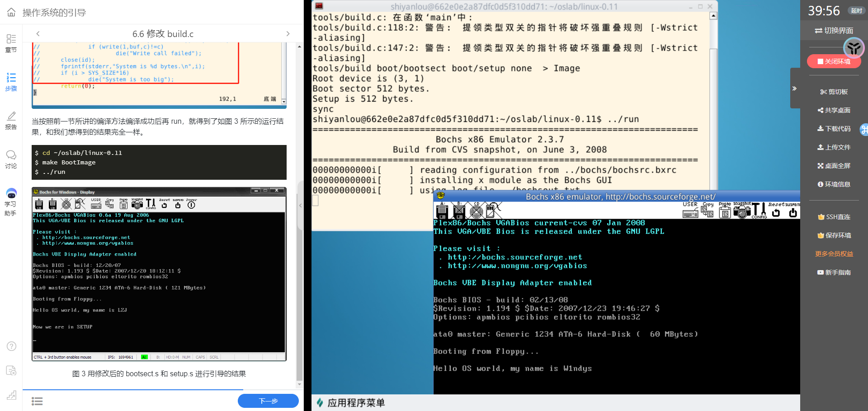Switch to the 章节 sidebar tab

pyautogui.click(x=11, y=43)
